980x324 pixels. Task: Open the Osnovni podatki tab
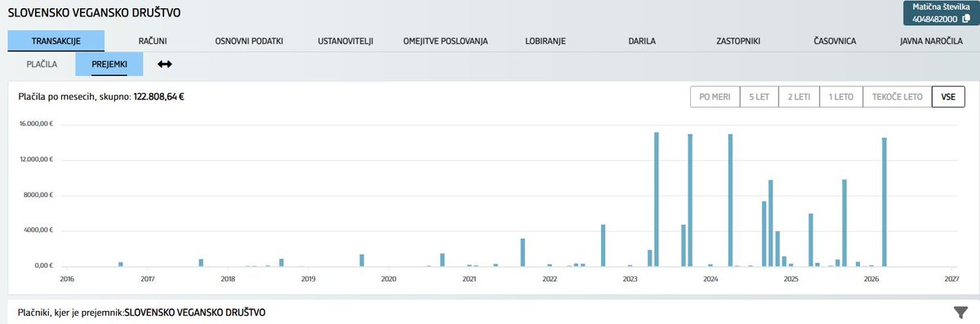pyautogui.click(x=249, y=41)
